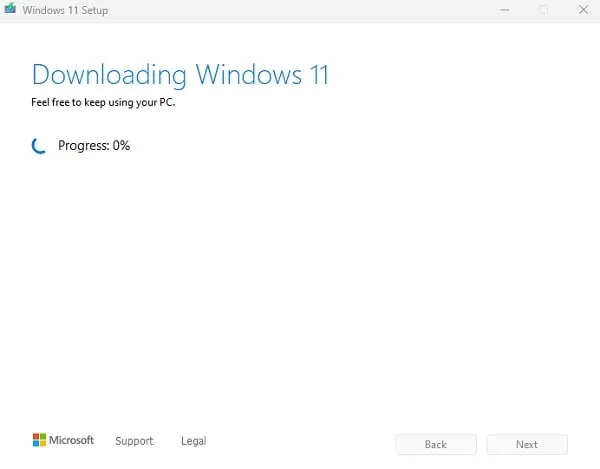600x469 pixels.
Task: Proceed with the Next button
Action: tap(527, 444)
